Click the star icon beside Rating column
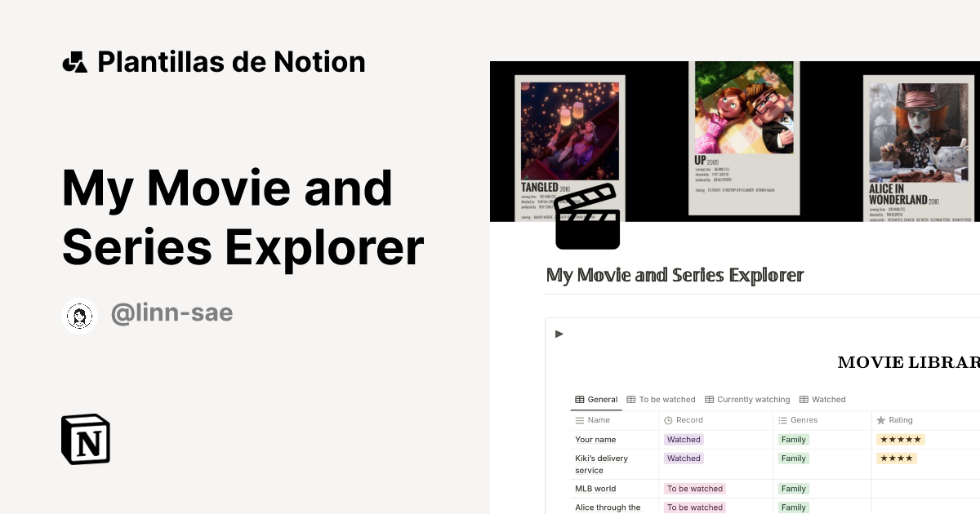The width and height of the screenshot is (980, 514). tap(881, 419)
